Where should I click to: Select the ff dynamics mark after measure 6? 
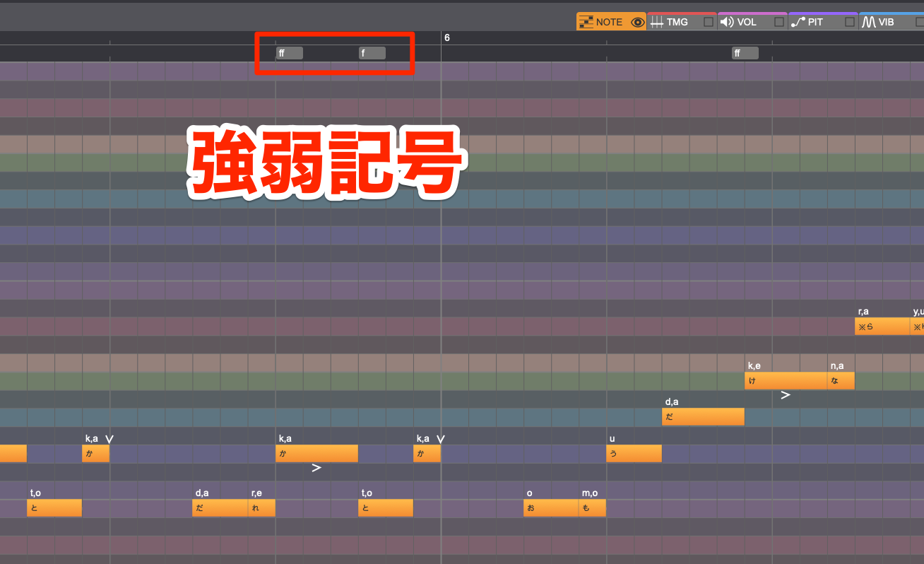tap(745, 53)
